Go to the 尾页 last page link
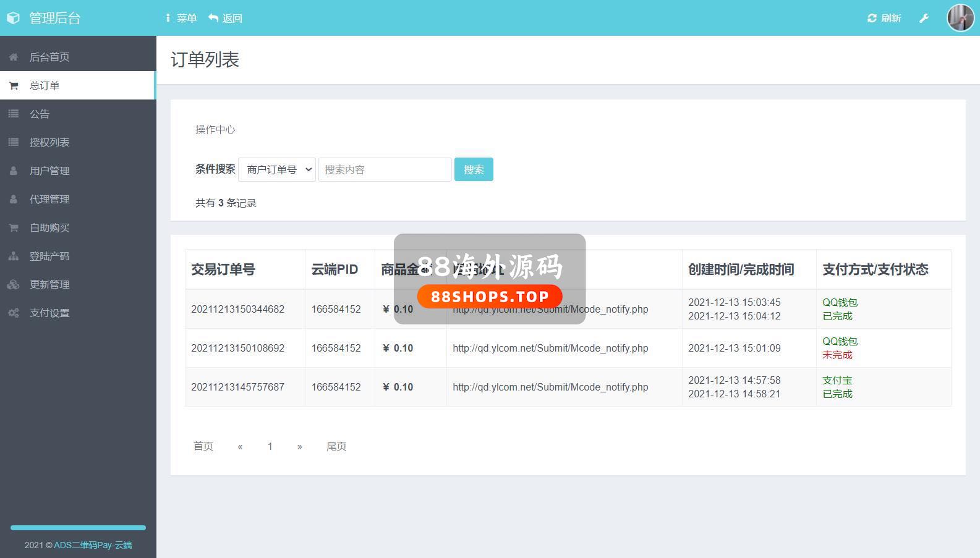The height and width of the screenshot is (558, 980). click(336, 446)
